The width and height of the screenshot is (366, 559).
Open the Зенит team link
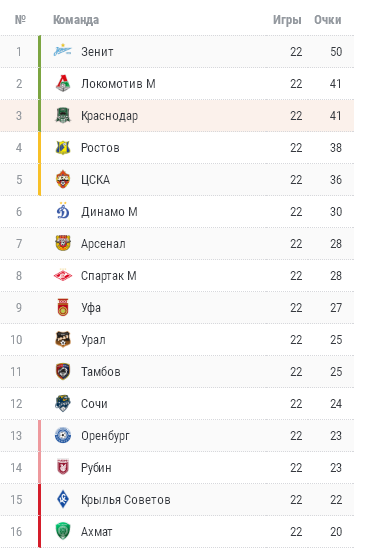[97, 51]
